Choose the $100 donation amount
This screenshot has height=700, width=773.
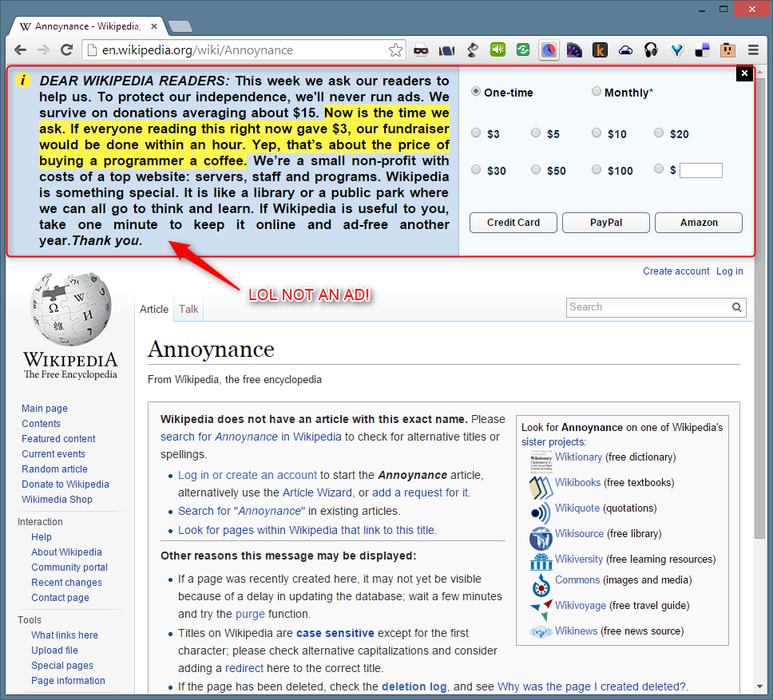click(597, 169)
